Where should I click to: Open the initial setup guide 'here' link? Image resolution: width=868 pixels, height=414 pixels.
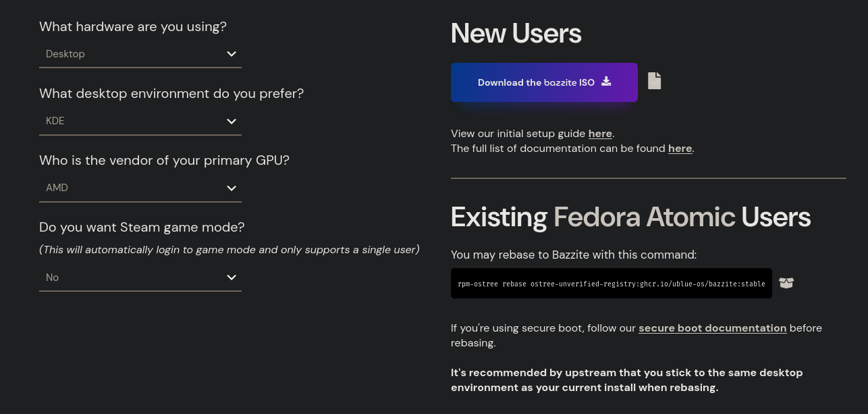coord(600,134)
